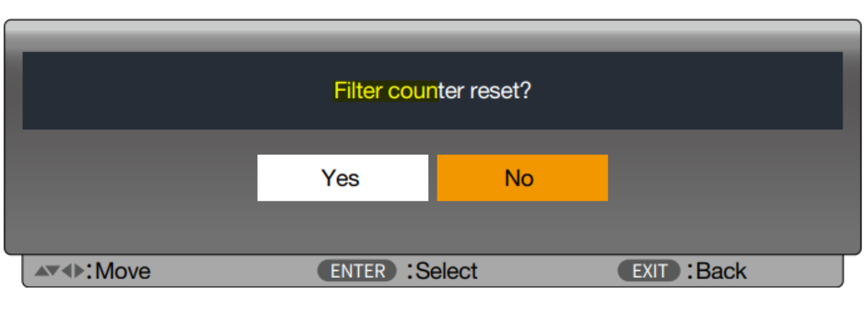The height and width of the screenshot is (312, 868).
Task: Click the bottom help bar background
Action: pyautogui.click(x=432, y=271)
